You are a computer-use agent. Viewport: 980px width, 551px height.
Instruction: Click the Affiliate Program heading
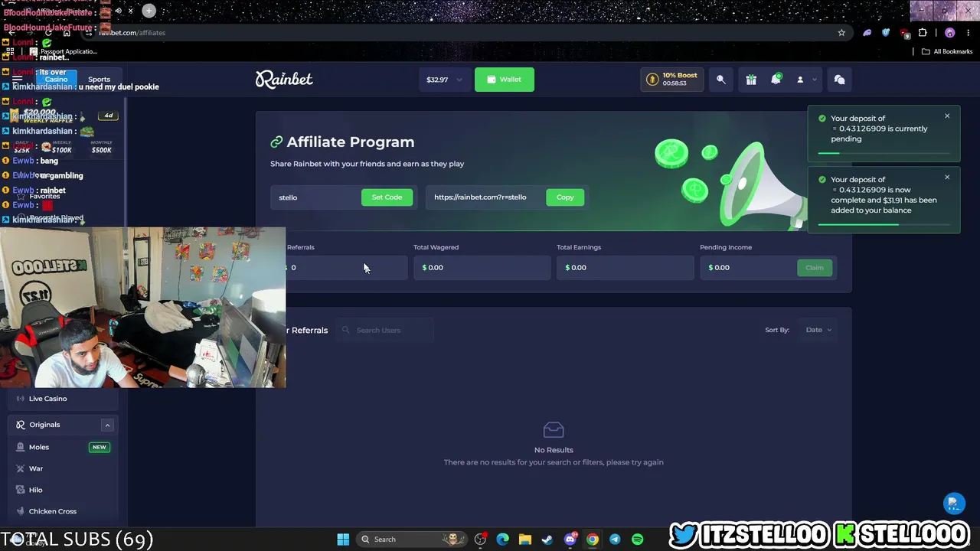click(351, 142)
